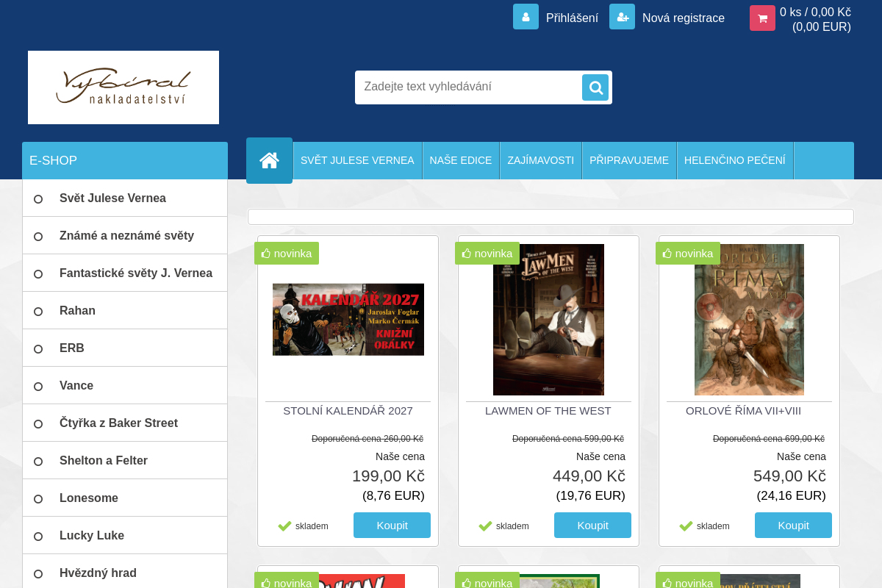Click novinka badge on Lawmen of the West
Viewport: 882px width, 588px height.
[487, 254]
